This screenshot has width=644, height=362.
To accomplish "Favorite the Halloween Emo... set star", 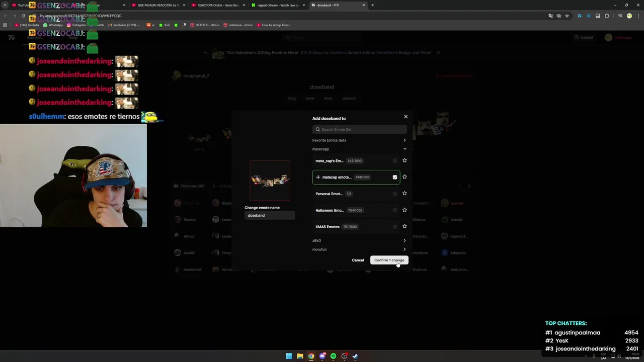I will 405,210.
